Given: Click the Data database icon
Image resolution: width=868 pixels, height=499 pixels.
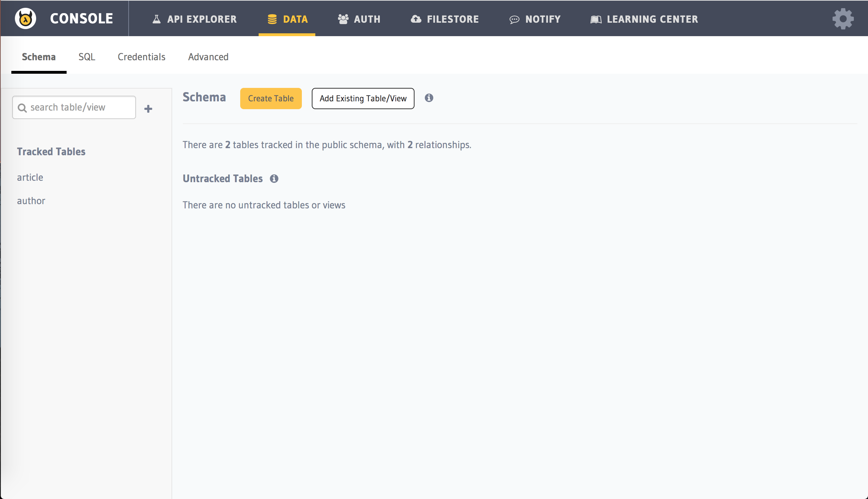Looking at the screenshot, I should pyautogui.click(x=272, y=19).
